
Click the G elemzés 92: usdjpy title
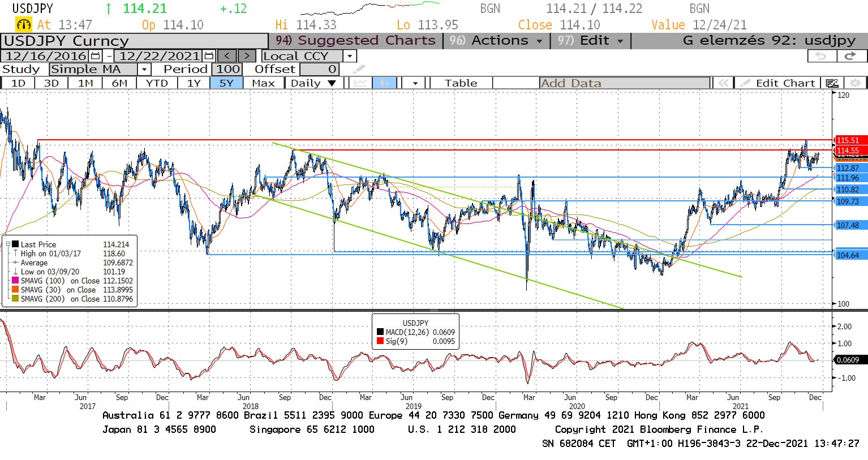(x=769, y=41)
